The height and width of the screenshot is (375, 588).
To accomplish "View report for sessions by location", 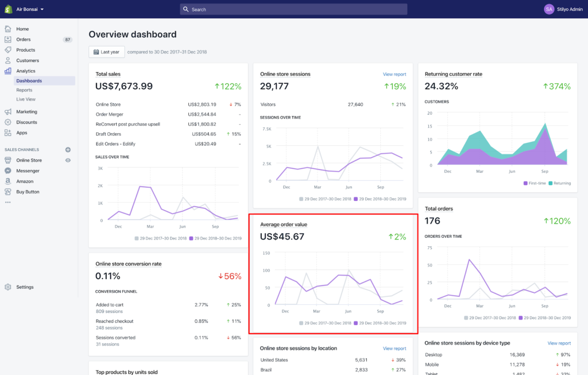I will [394, 349].
